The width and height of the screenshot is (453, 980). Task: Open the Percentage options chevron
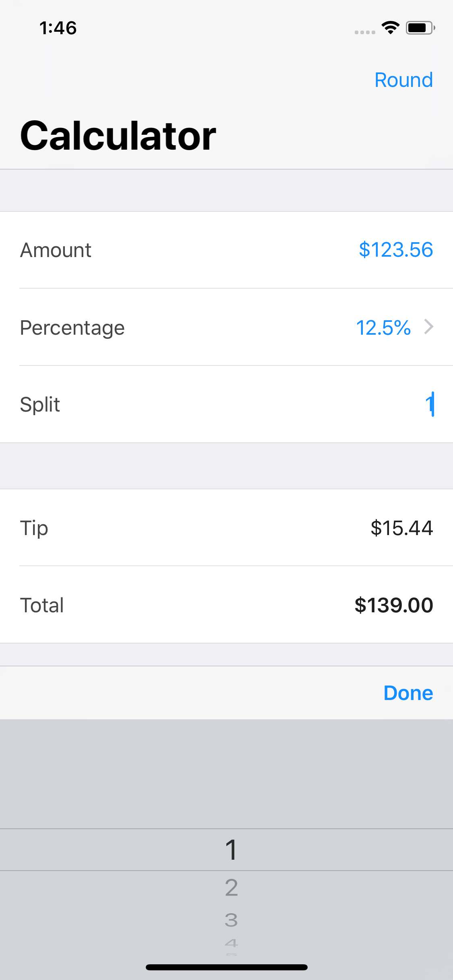pyautogui.click(x=429, y=327)
